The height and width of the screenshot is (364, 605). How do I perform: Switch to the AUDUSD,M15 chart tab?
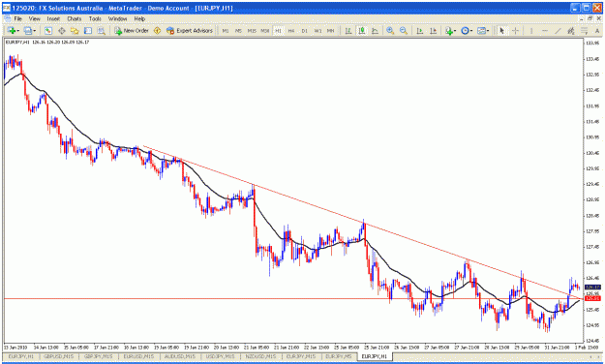click(x=179, y=356)
